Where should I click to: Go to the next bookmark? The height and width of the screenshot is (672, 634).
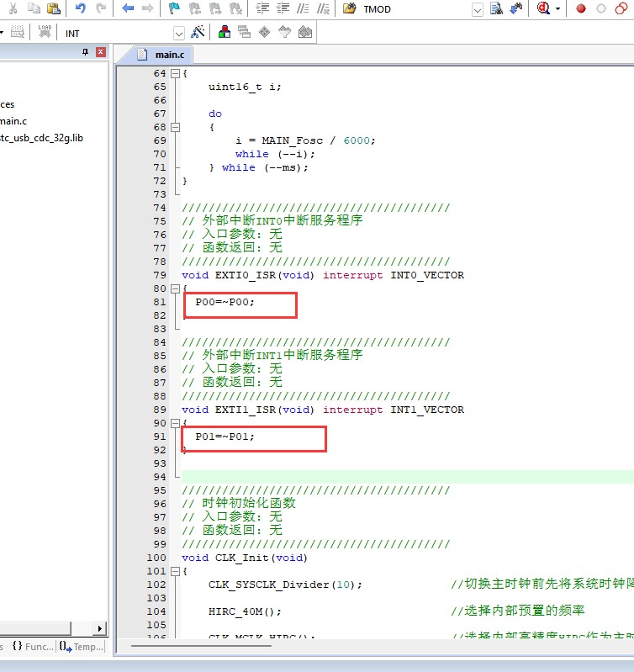[x=215, y=8]
